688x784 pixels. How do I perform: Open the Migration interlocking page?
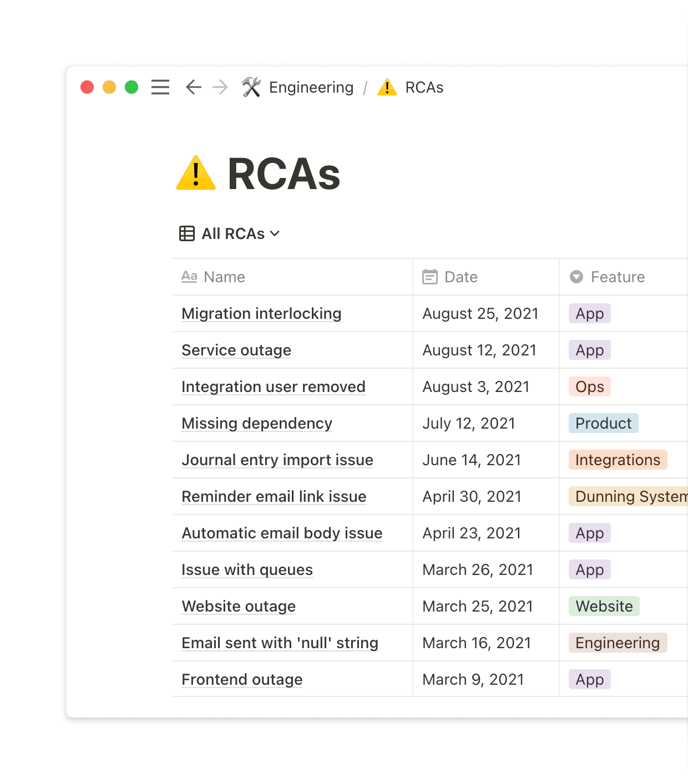261,314
